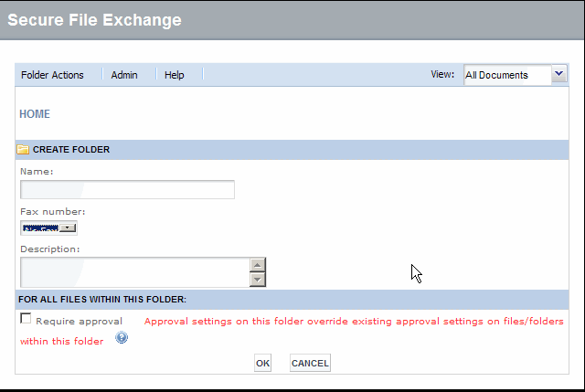The height and width of the screenshot is (392, 585).
Task: Click the Create Folder icon
Action: [x=23, y=150]
